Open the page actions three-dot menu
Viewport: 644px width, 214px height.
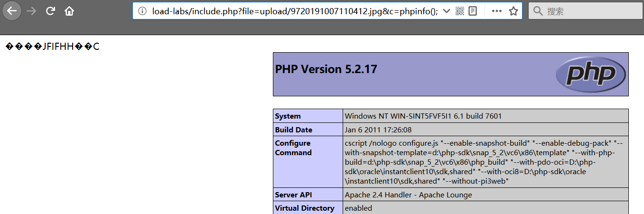[496, 11]
